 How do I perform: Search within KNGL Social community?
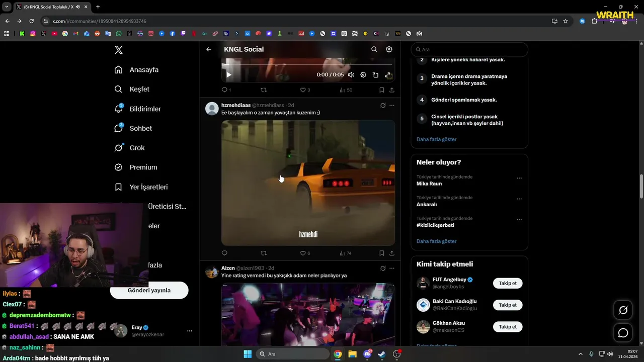pos(374,49)
